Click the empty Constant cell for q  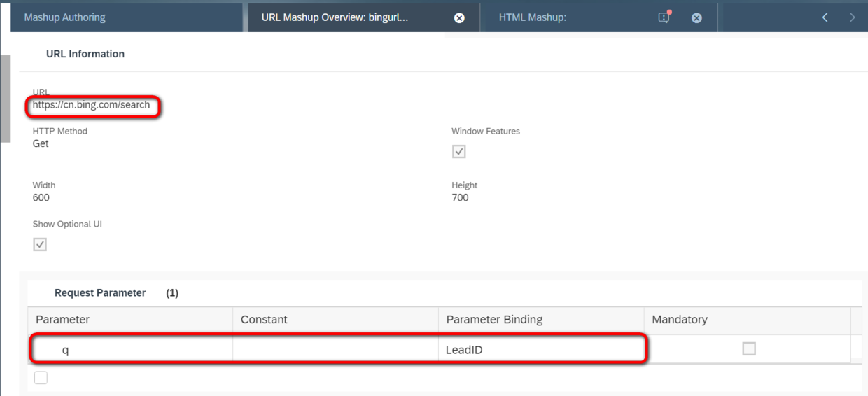click(335, 349)
